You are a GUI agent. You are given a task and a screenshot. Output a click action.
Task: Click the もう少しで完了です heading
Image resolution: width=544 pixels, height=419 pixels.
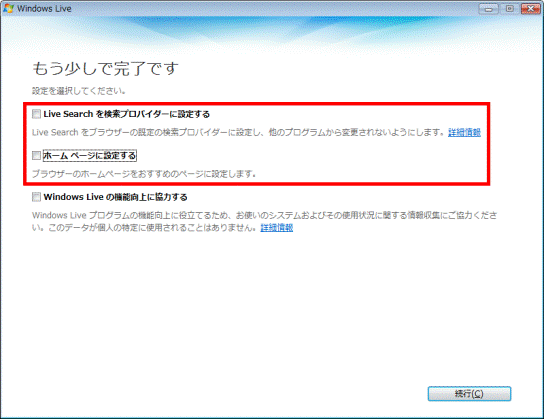coord(105,69)
